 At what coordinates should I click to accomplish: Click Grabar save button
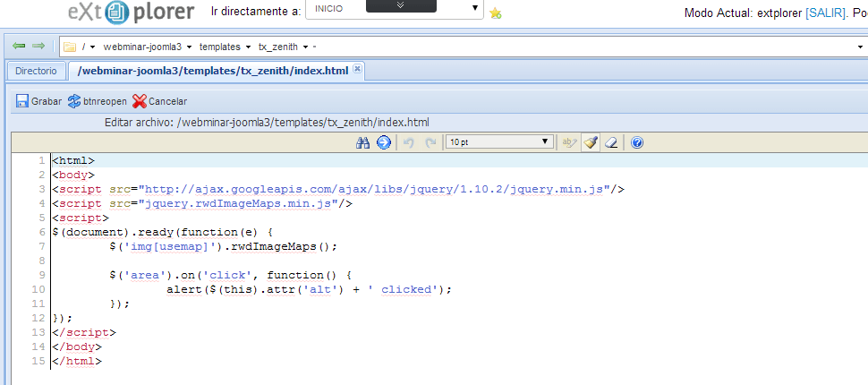coord(38,101)
